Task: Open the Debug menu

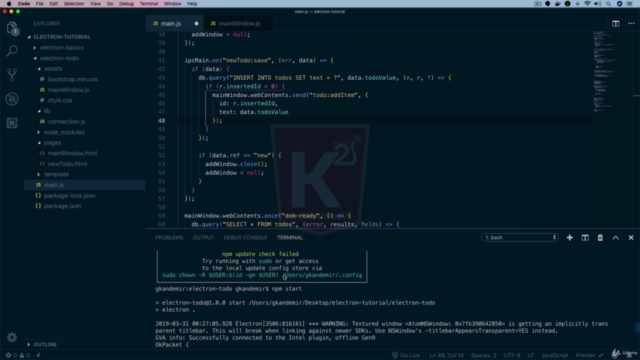Action: pos(126,4)
